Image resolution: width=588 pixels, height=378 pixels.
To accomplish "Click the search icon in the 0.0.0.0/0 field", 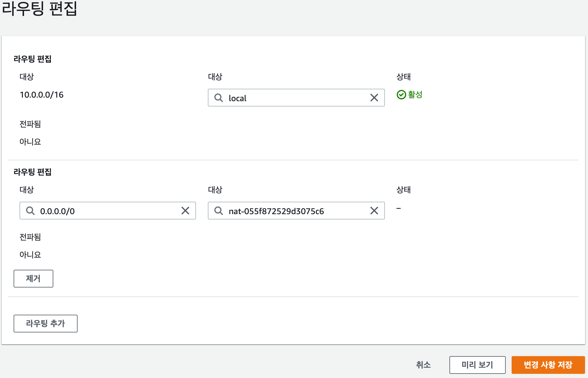I will (30, 211).
